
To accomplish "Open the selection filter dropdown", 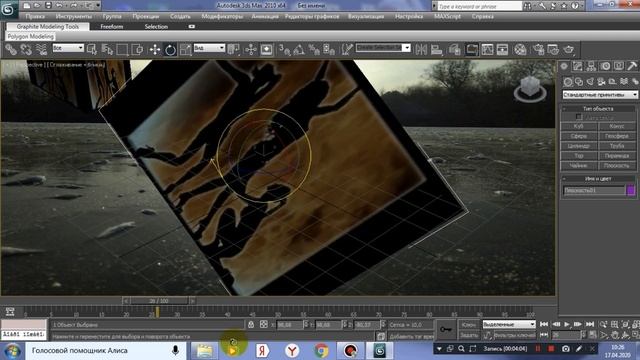I will (68, 48).
